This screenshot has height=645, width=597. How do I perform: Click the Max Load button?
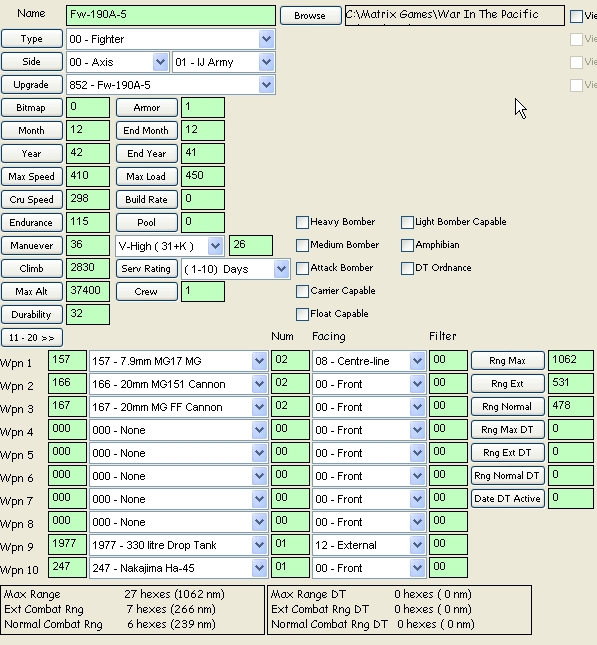coord(147,177)
